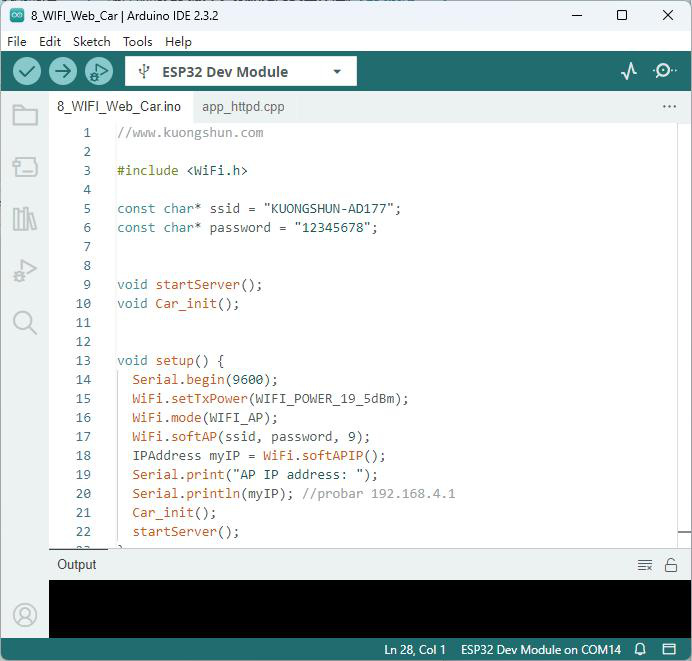Click the Serial.begin(9600); line
This screenshot has height=661, width=692.
click(205, 379)
